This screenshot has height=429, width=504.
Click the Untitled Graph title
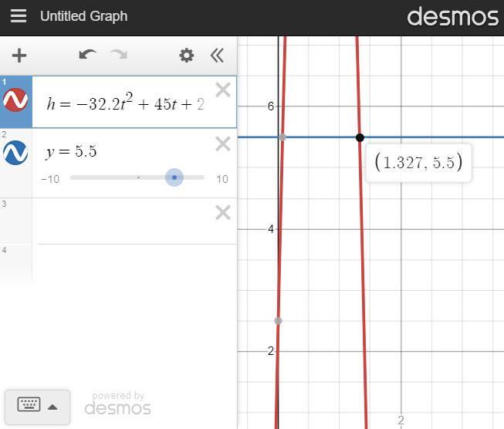83,16
